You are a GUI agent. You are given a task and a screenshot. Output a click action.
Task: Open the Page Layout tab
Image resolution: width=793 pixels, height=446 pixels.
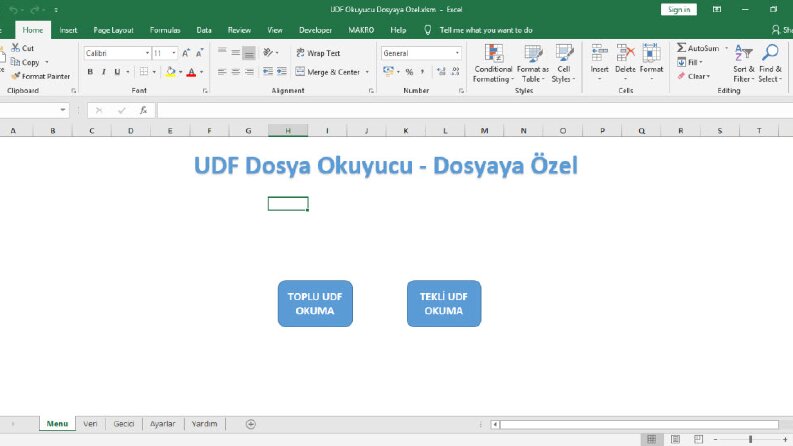[x=113, y=30]
